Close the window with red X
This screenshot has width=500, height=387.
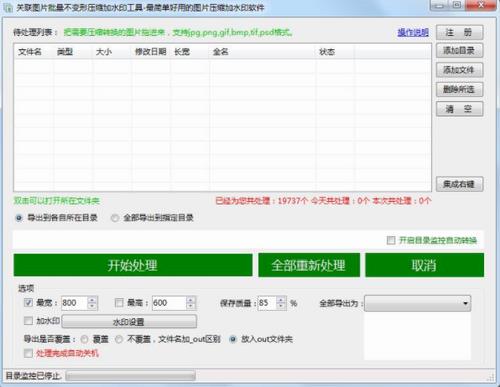tap(481, 5)
